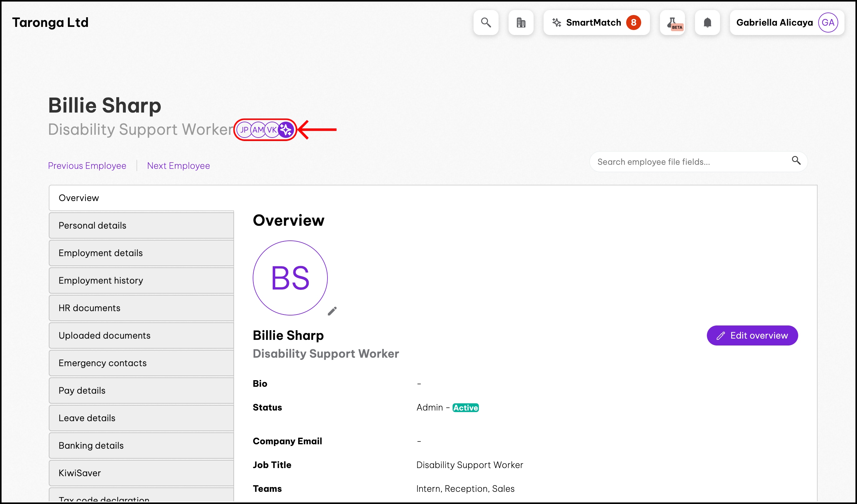Go to the Previous Employee

click(x=87, y=165)
